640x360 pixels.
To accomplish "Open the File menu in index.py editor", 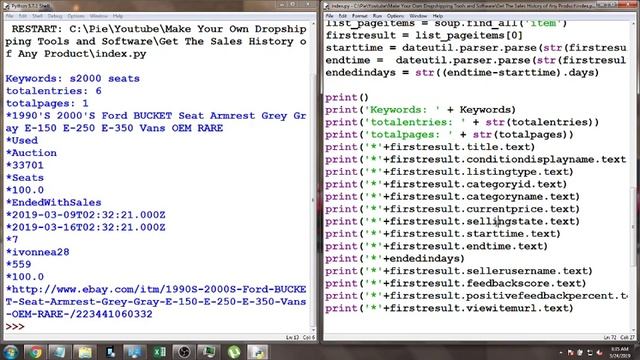I will pos(329,16).
